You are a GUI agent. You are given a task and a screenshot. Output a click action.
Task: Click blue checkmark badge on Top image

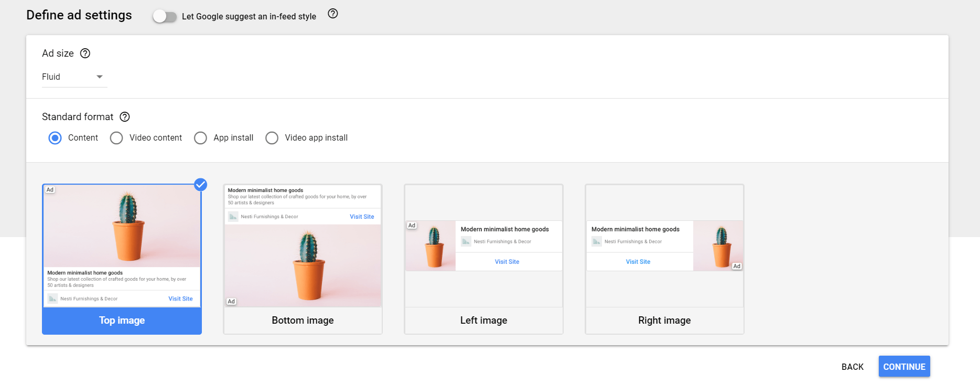pyautogui.click(x=200, y=185)
